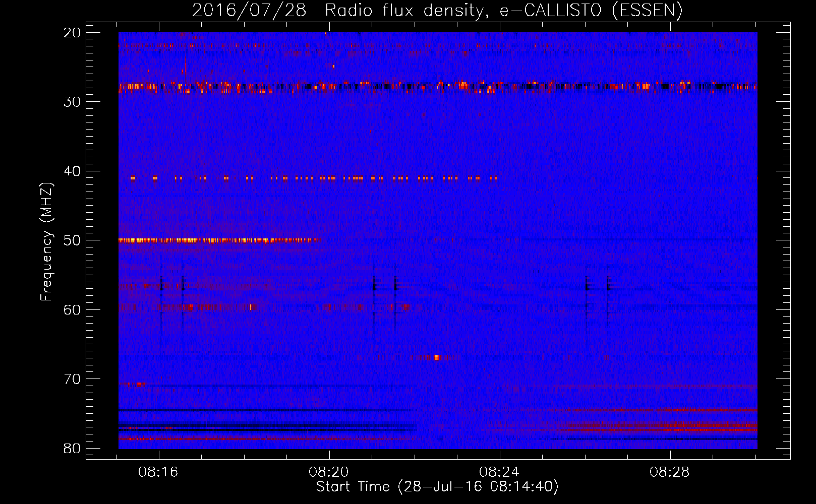816x504 pixels.
Task: Click the 'Start Time (28-Jul-16 08:14:40)' label
Action: (x=437, y=487)
